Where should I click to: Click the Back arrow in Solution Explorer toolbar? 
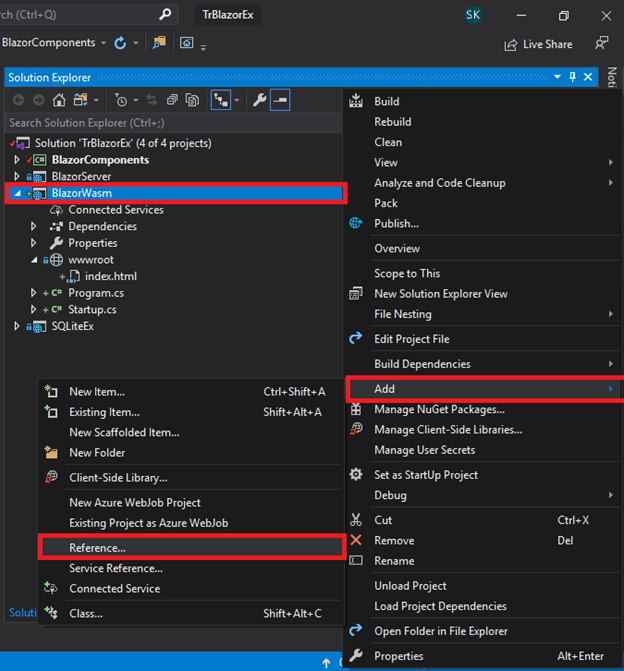pyautogui.click(x=18, y=100)
